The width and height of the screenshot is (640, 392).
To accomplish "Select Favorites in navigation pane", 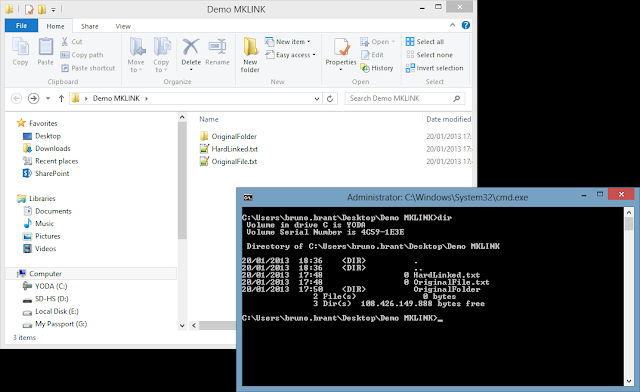I will tap(43, 123).
